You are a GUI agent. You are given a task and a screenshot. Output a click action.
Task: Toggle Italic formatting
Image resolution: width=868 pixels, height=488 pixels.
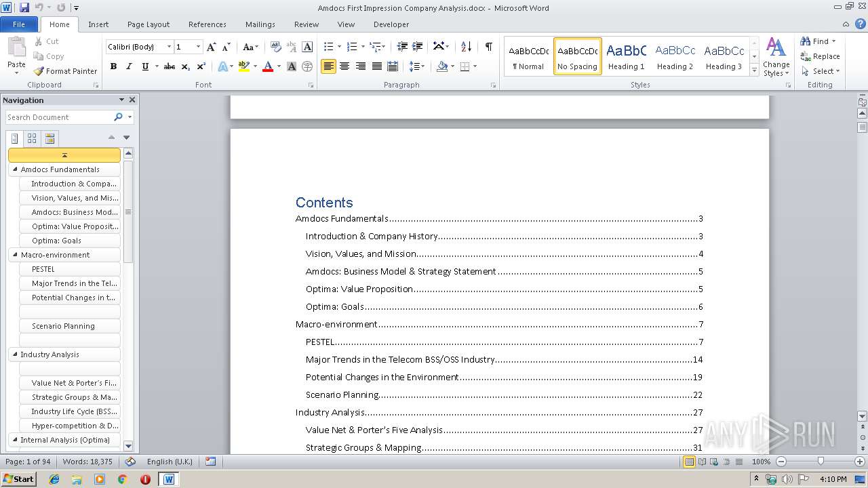pos(129,66)
